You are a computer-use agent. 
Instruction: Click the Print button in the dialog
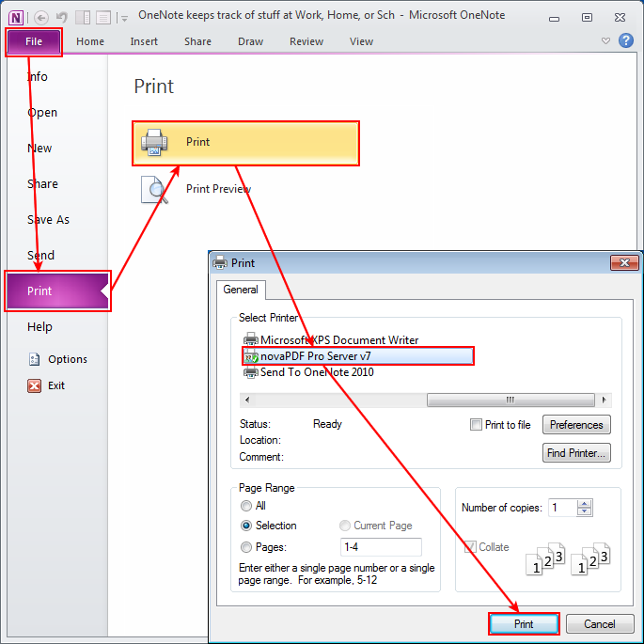(x=524, y=624)
